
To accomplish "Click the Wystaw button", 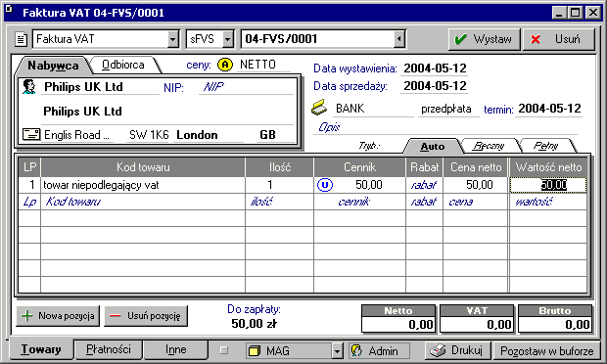I will click(484, 39).
